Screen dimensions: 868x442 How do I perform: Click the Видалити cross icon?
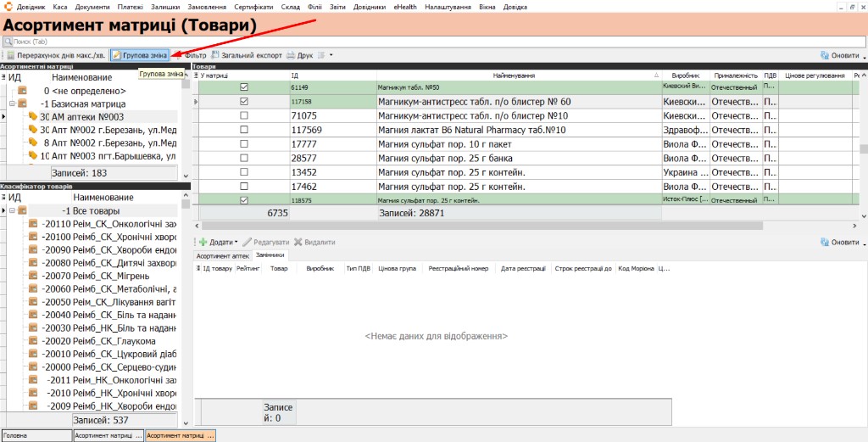(298, 242)
